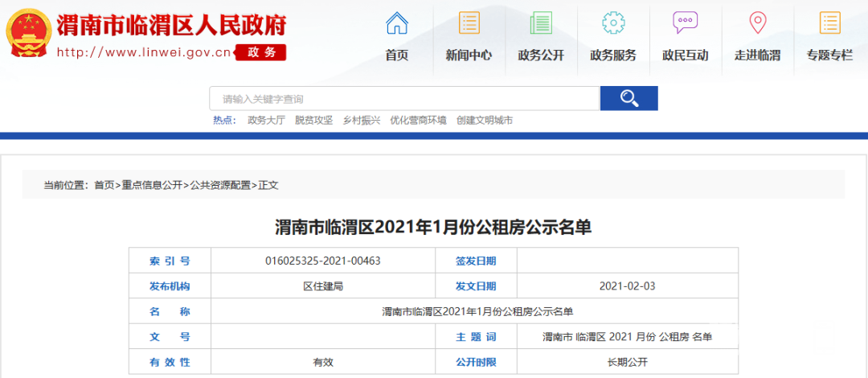Click the home icon above 首页
The height and width of the screenshot is (378, 868).
click(397, 23)
